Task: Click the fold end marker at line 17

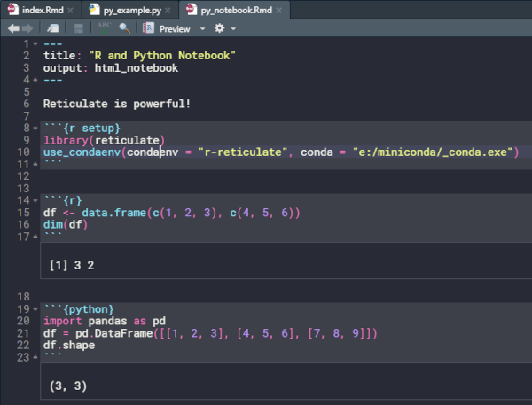Action: [x=35, y=237]
